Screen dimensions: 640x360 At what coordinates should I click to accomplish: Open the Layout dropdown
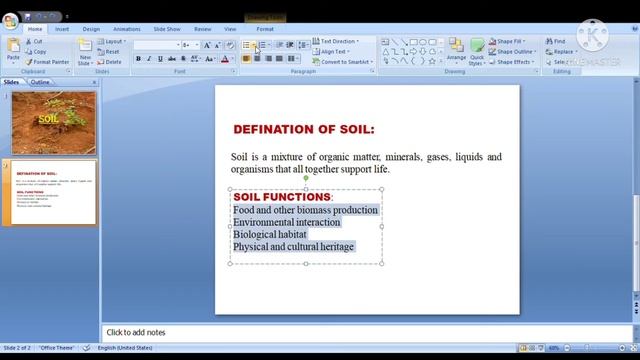pos(112,41)
